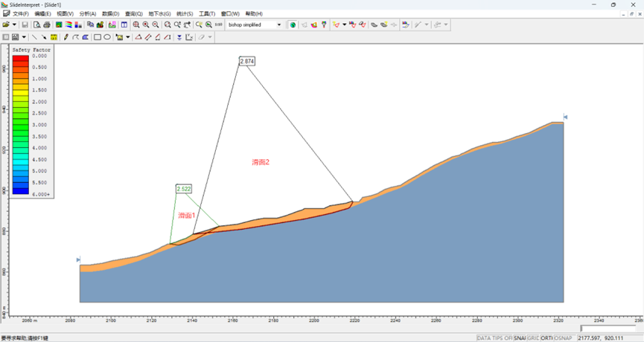Click the XY axes tool icon
This screenshot has width=644, height=342.
189,37
